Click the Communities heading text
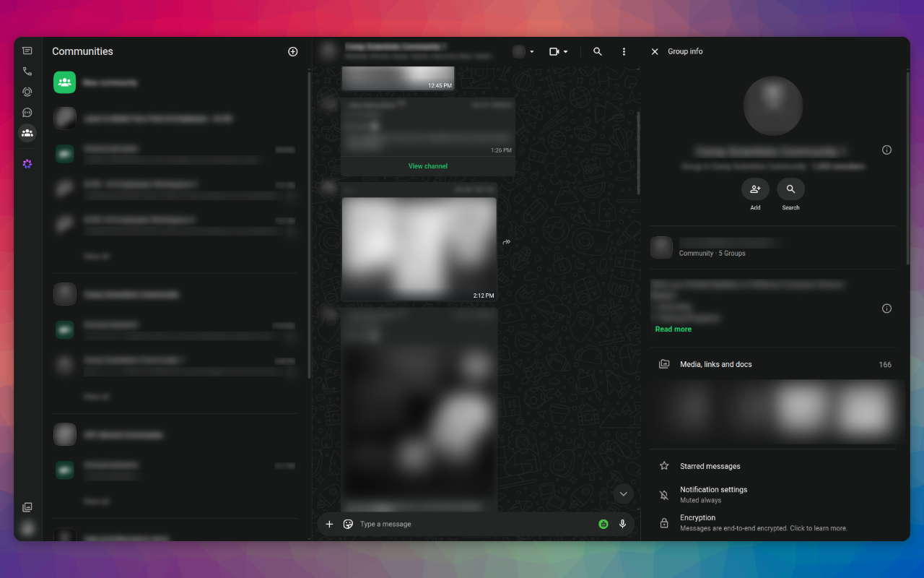Image resolution: width=924 pixels, height=578 pixels. (x=82, y=51)
